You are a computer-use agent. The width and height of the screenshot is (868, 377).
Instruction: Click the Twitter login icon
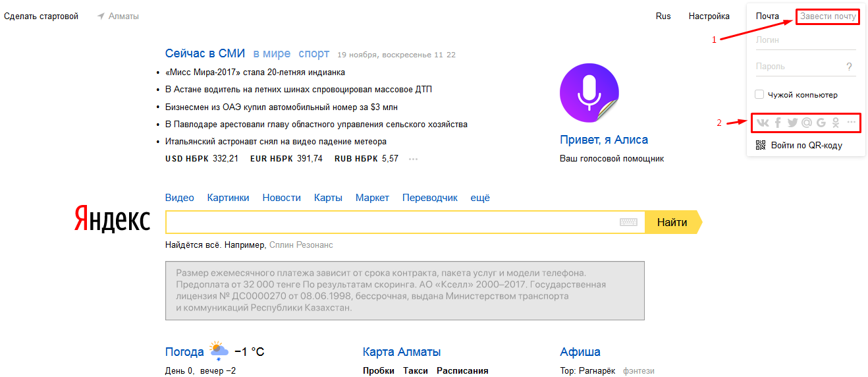click(792, 123)
